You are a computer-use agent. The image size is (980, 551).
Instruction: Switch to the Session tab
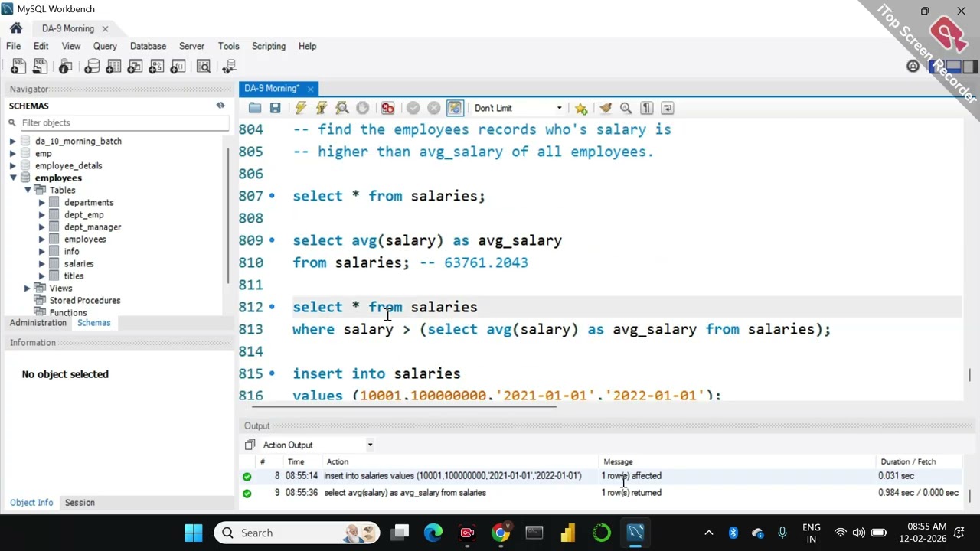(x=80, y=502)
